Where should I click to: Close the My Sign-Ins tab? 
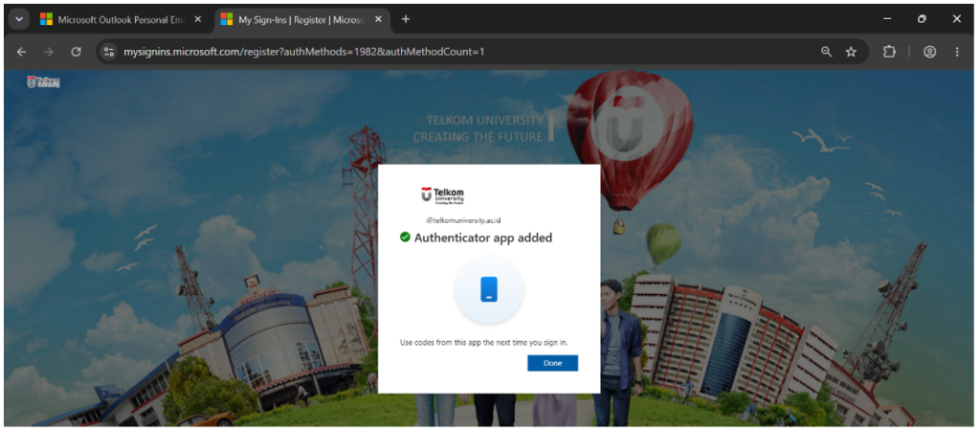coord(378,19)
